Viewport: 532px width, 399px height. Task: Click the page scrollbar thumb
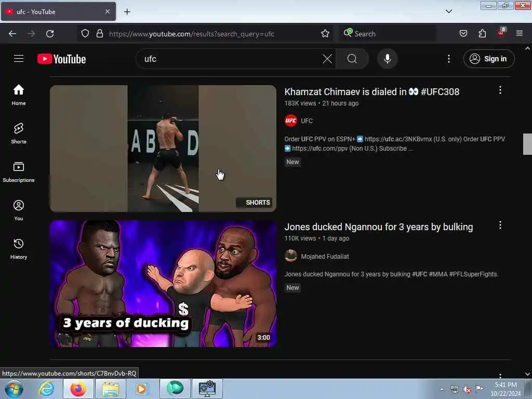(527, 144)
